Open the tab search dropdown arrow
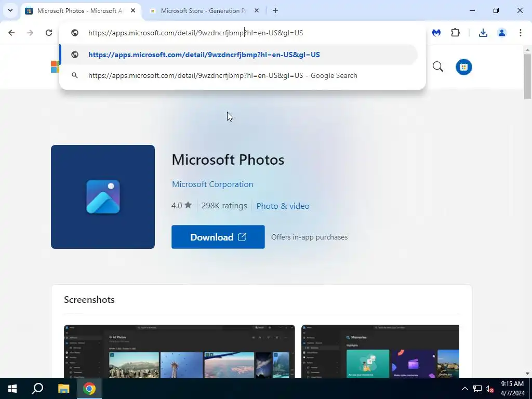The image size is (532, 399). tap(10, 10)
